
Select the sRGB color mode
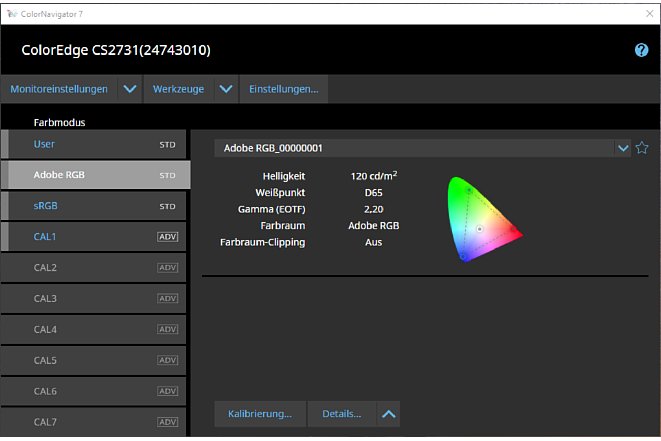click(x=94, y=206)
